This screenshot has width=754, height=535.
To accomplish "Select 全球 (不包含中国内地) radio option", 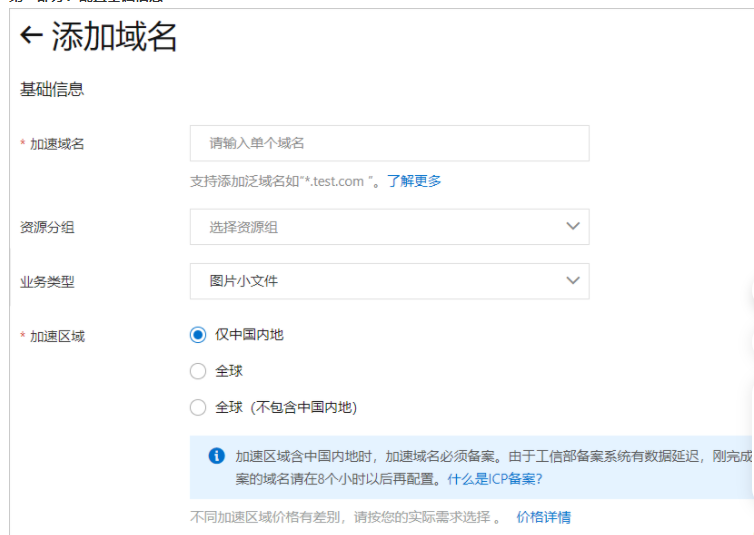I will pyautogui.click(x=198, y=407).
